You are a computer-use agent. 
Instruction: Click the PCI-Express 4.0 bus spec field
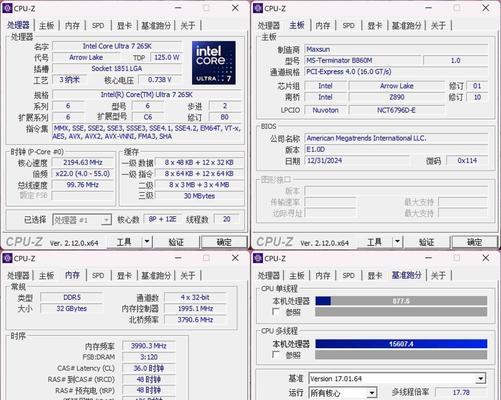click(396, 72)
